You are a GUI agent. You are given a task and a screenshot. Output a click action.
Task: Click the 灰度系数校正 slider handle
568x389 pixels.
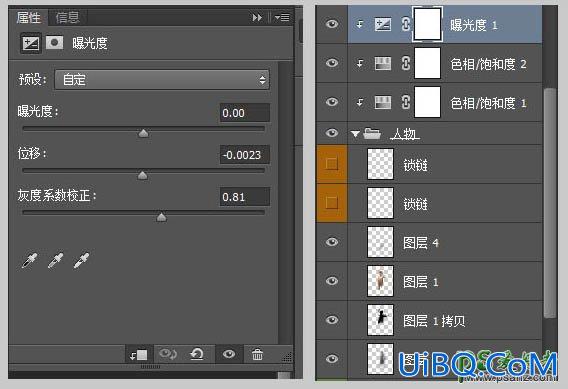[162, 217]
